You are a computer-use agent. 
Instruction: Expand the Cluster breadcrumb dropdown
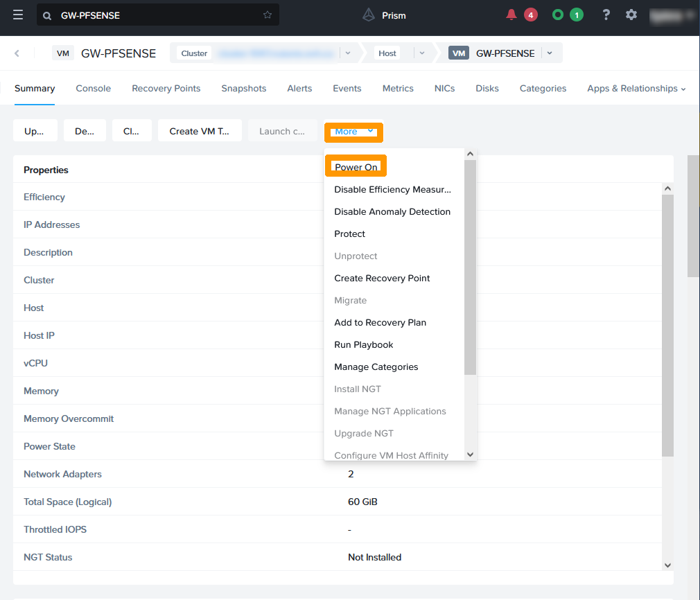[348, 53]
